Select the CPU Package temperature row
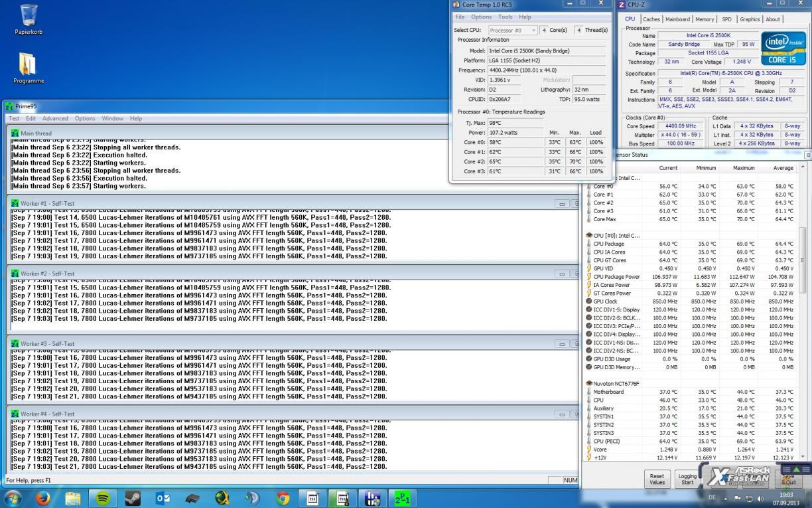Viewport: 812px width, 508px height. tap(690, 244)
